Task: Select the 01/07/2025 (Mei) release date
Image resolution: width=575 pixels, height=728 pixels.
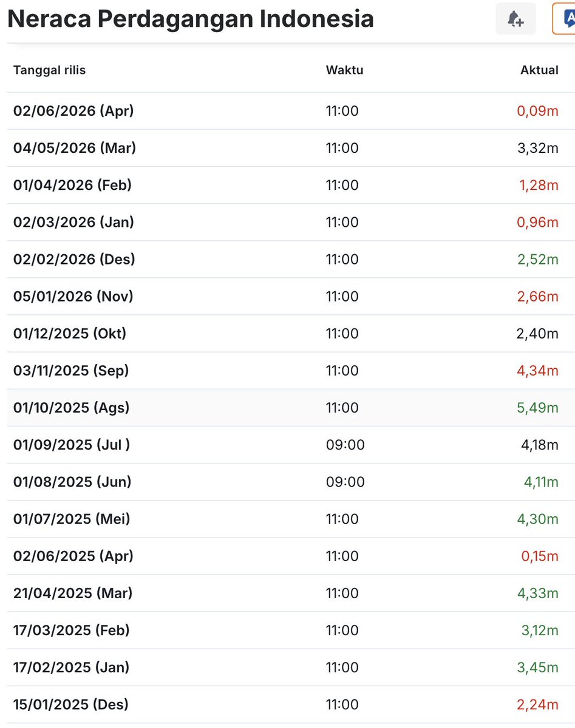Action: [72, 519]
